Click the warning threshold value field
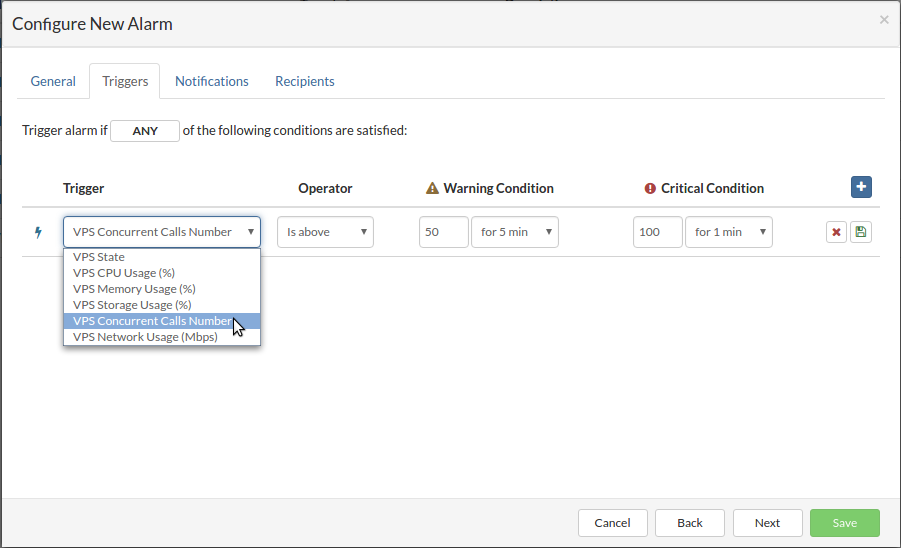Image resolution: width=901 pixels, height=548 pixels. click(x=444, y=232)
